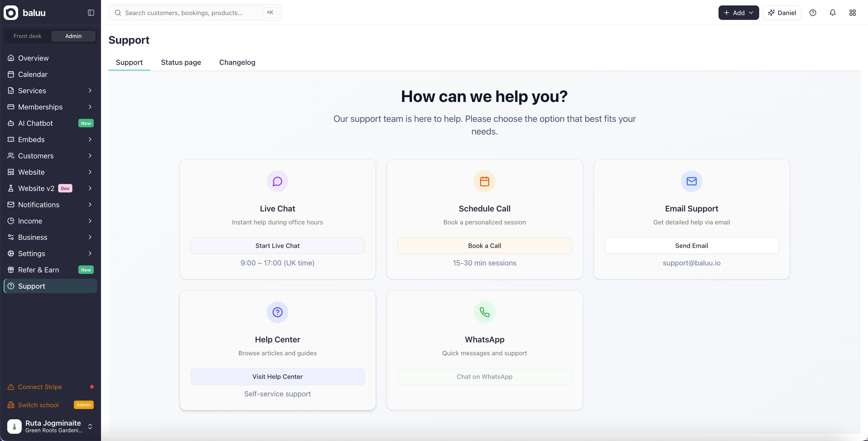
Task: Collapse the sidebar panel icon
Action: coord(91,13)
